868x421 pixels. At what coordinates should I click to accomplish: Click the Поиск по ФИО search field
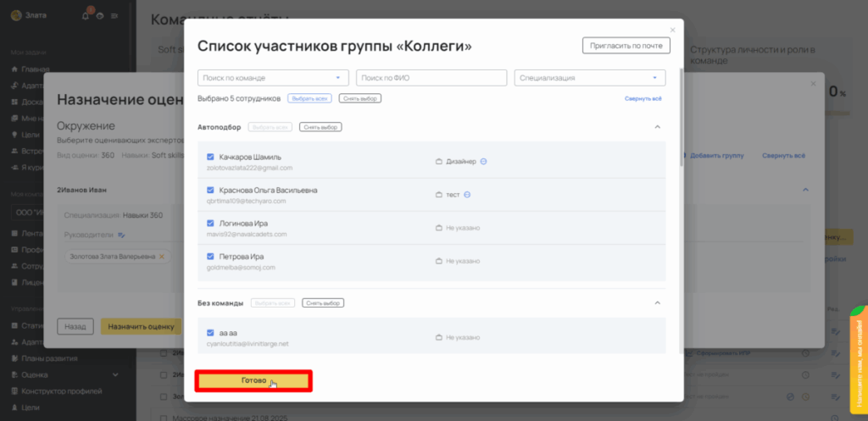[431, 78]
